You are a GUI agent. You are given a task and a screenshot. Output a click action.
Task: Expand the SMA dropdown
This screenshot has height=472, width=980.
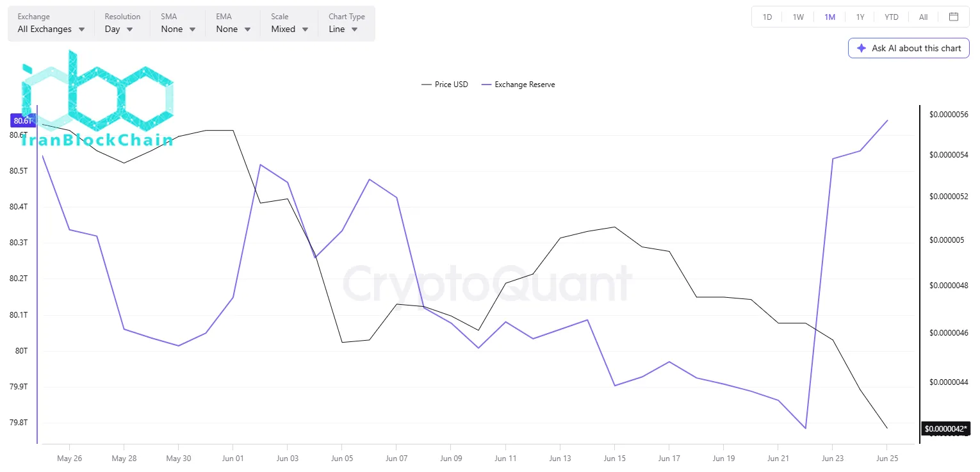pyautogui.click(x=178, y=23)
